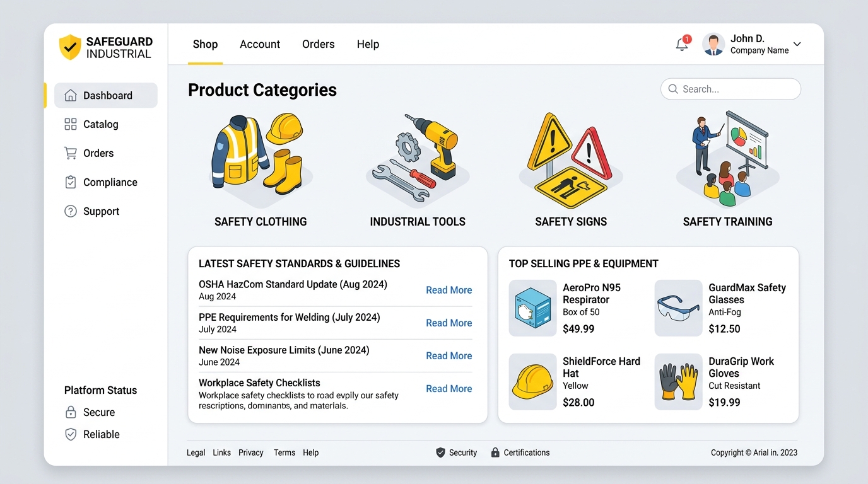Read More on New Noise Exposure Limits
The width and height of the screenshot is (868, 484).
pos(449,355)
